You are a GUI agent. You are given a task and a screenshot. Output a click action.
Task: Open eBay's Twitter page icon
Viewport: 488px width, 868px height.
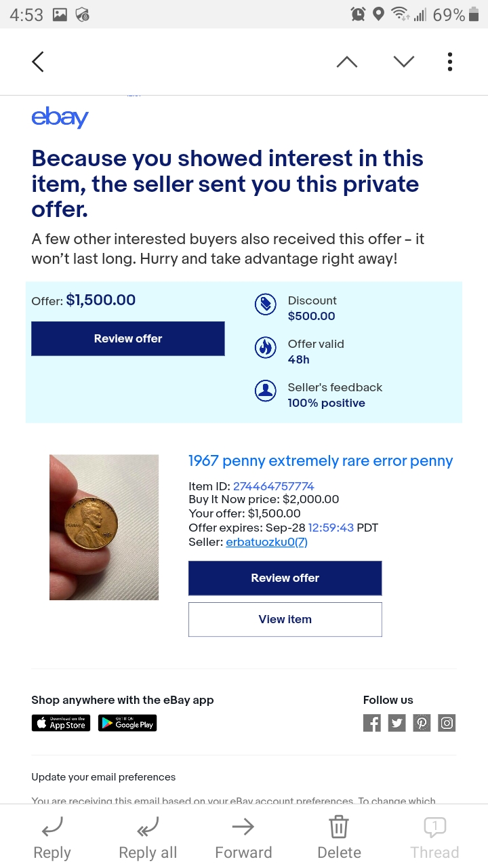tap(397, 723)
